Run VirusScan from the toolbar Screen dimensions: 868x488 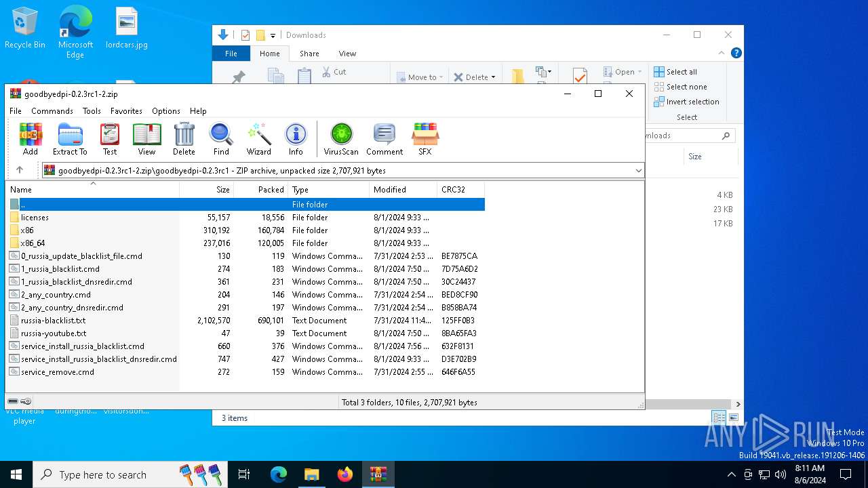(x=341, y=139)
